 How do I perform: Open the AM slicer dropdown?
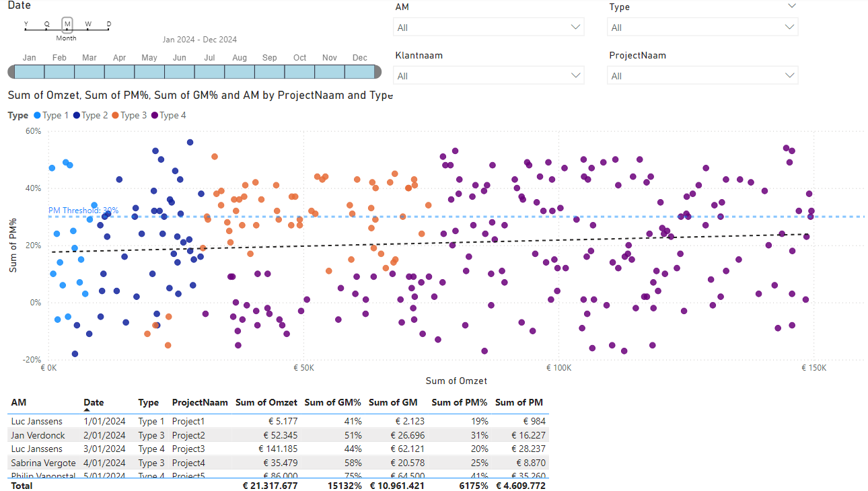tap(489, 28)
